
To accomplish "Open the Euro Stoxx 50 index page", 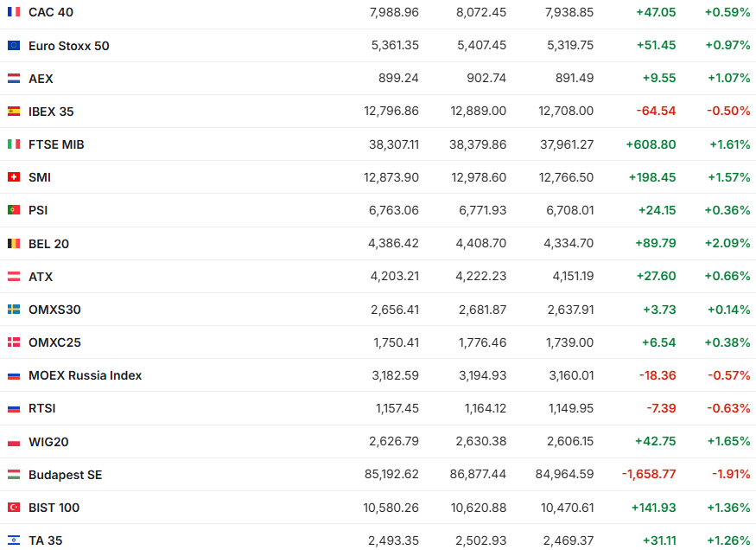I will pyautogui.click(x=69, y=46).
